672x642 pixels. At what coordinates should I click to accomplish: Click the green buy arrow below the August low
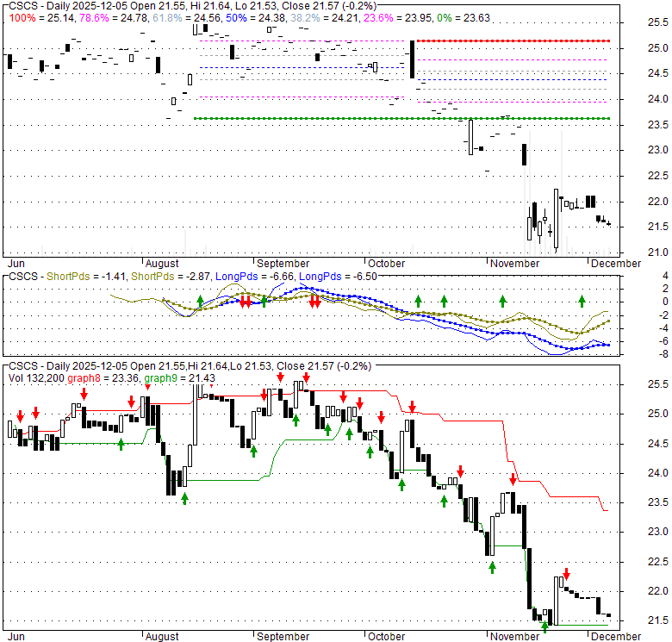[x=184, y=496]
